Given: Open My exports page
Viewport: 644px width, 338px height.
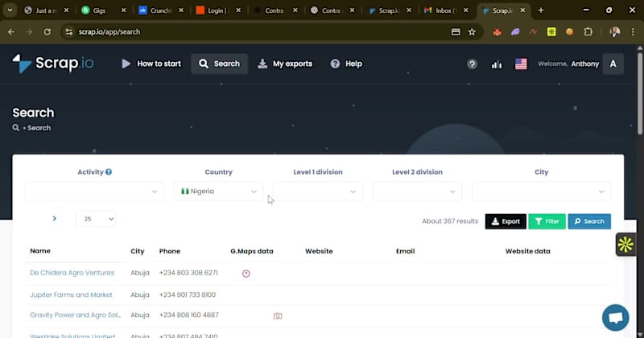Looking at the screenshot, I should point(285,64).
